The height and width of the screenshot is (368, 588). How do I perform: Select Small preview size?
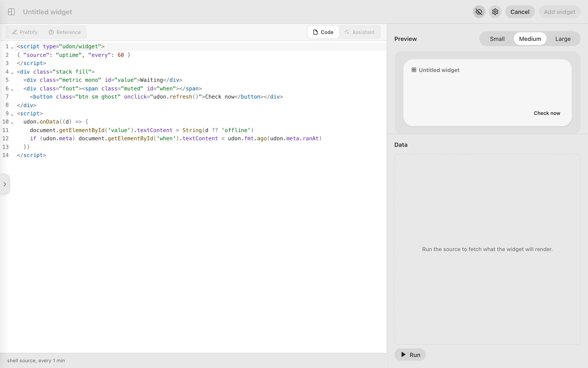coord(497,39)
